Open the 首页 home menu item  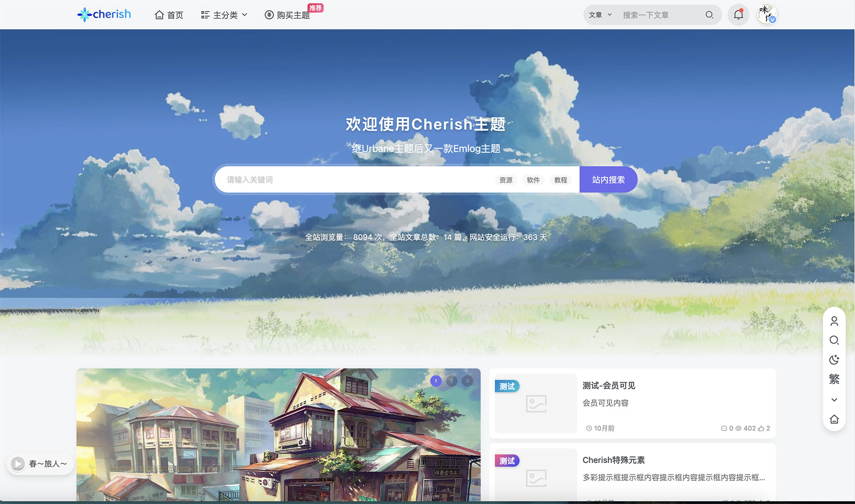[168, 14]
